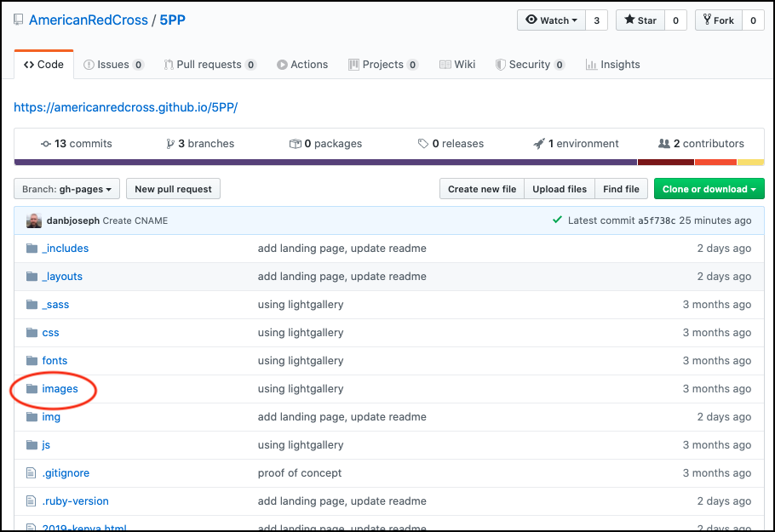View the 2 contributors
Screen dimensions: 775x532
702,144
